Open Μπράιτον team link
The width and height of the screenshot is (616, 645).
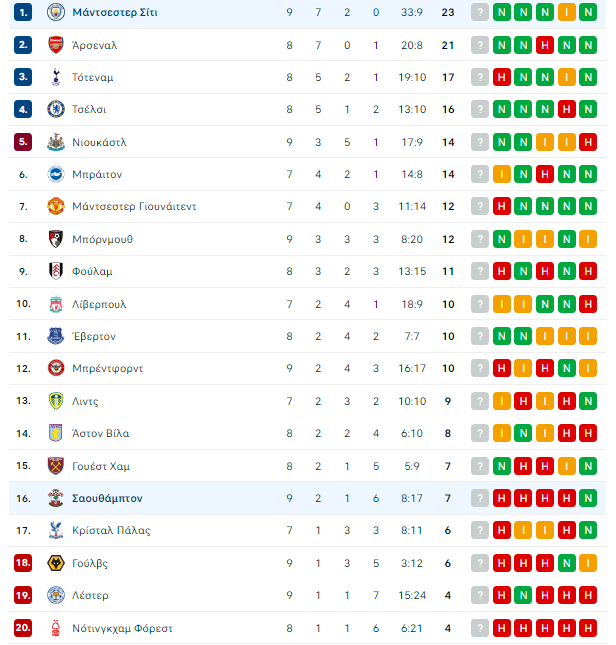pyautogui.click(x=97, y=174)
